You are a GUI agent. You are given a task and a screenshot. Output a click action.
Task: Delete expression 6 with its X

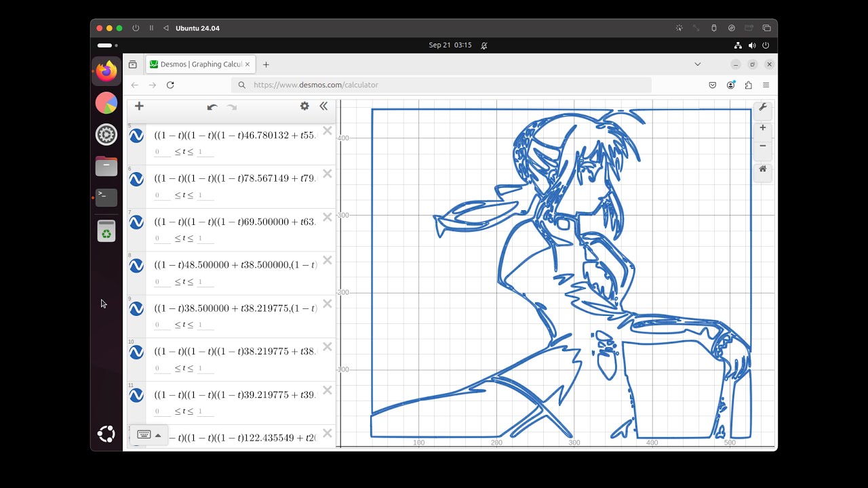tap(328, 174)
